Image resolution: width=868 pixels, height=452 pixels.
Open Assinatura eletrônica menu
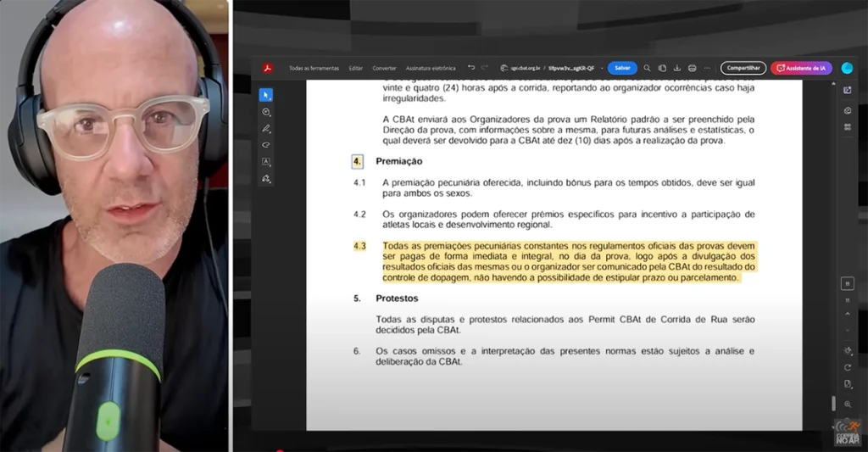431,68
